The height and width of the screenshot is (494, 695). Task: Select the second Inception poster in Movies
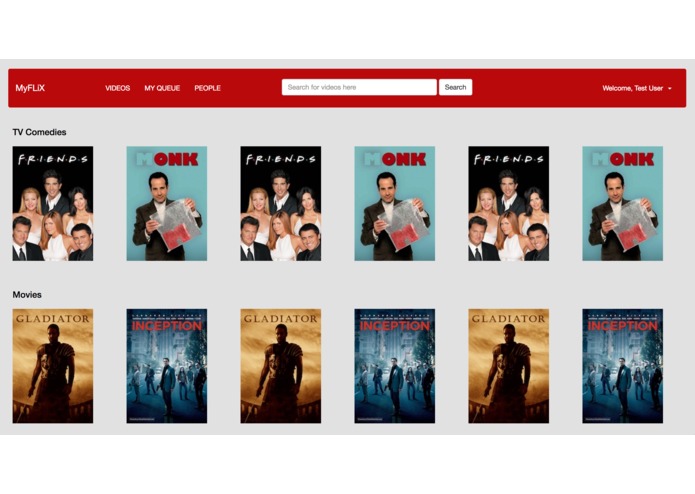[394, 366]
